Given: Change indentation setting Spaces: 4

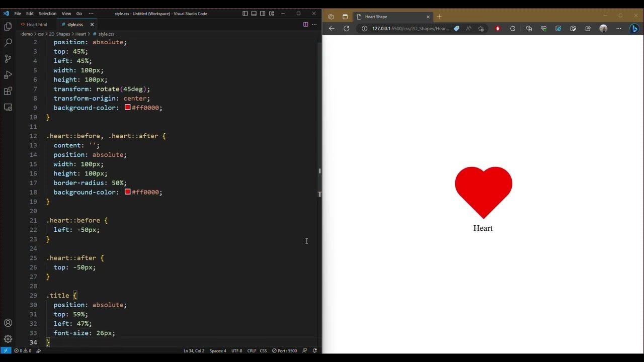Looking at the screenshot, I should tap(218, 350).
